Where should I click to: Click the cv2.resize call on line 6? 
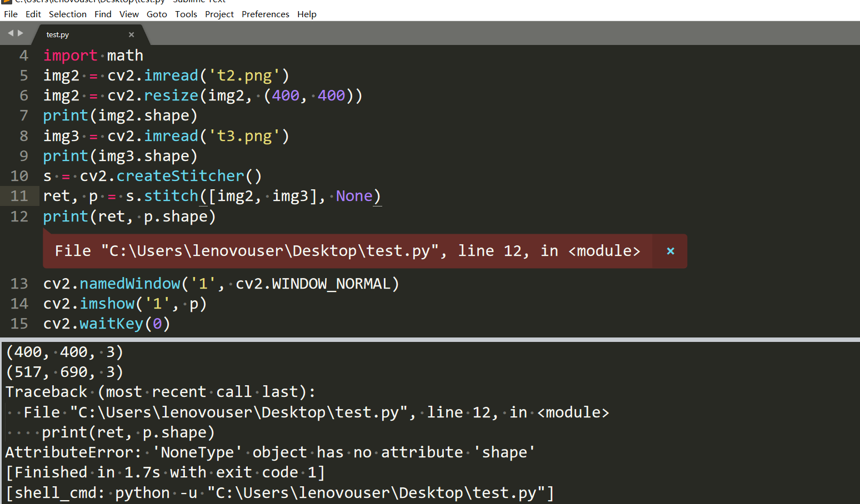click(x=153, y=95)
